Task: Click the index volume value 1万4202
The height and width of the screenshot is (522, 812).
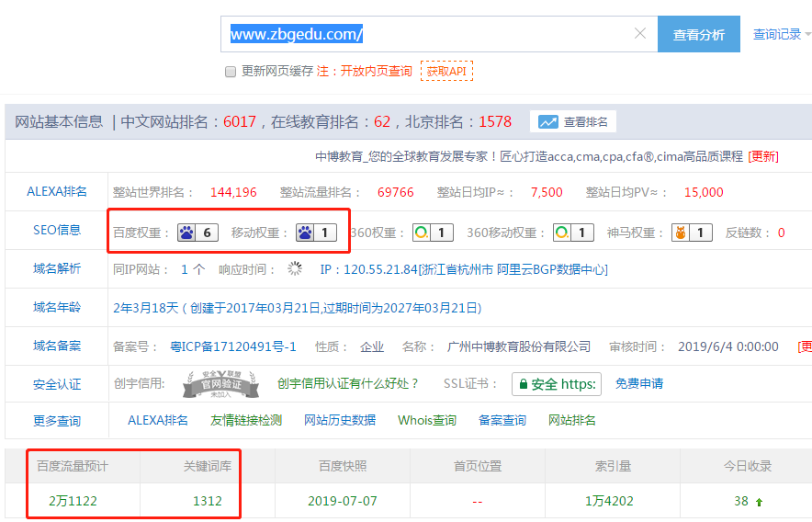Action: [609, 501]
